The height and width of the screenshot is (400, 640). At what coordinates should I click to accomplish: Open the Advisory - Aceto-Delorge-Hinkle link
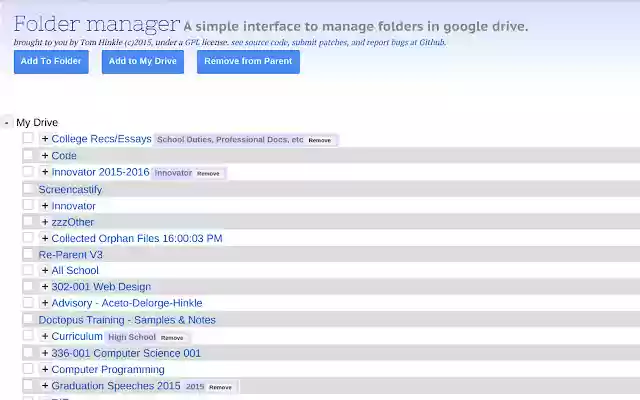click(x=127, y=303)
